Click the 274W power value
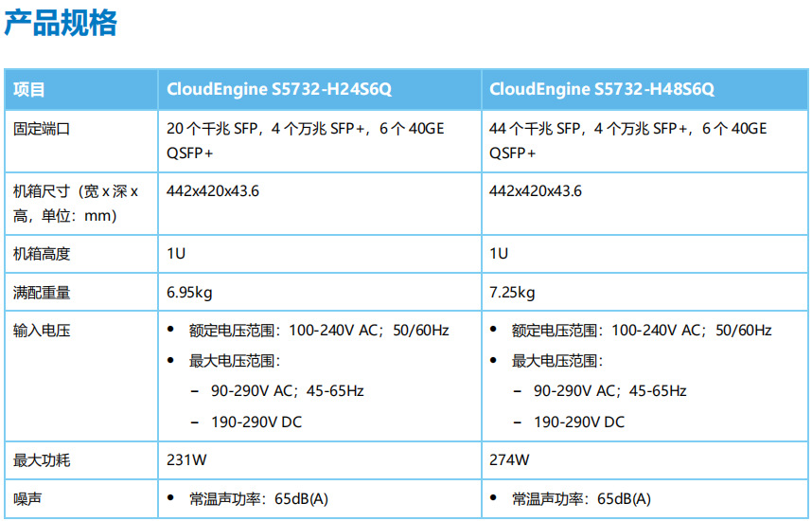 click(509, 460)
